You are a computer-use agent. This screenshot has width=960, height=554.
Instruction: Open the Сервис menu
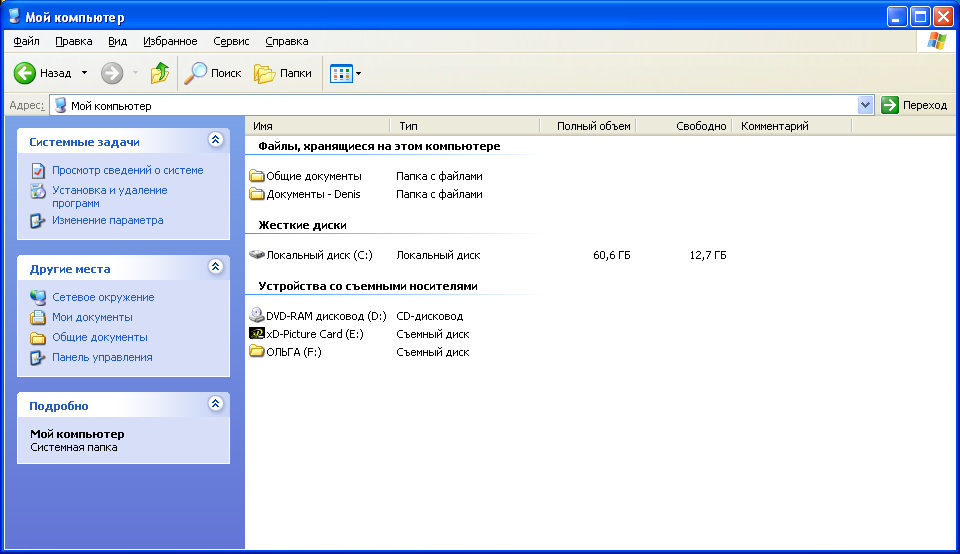(231, 41)
